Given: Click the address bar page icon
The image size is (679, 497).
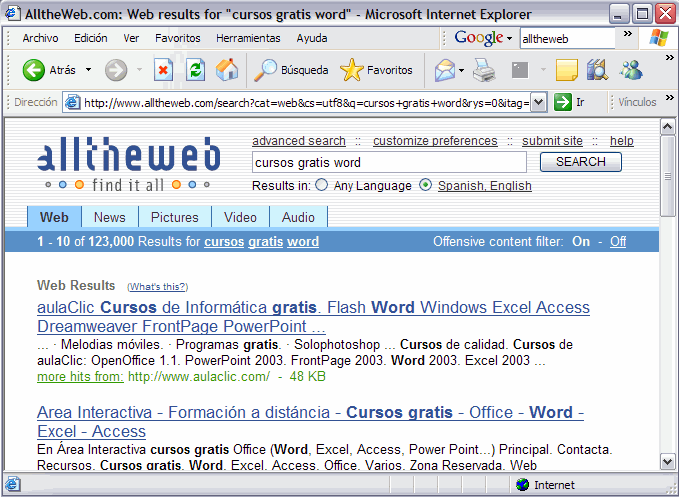Looking at the screenshot, I should coord(72,103).
